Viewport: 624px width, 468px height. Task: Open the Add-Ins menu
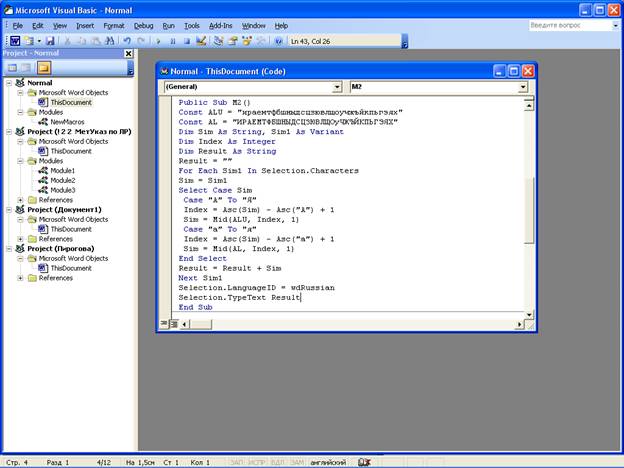(220, 25)
